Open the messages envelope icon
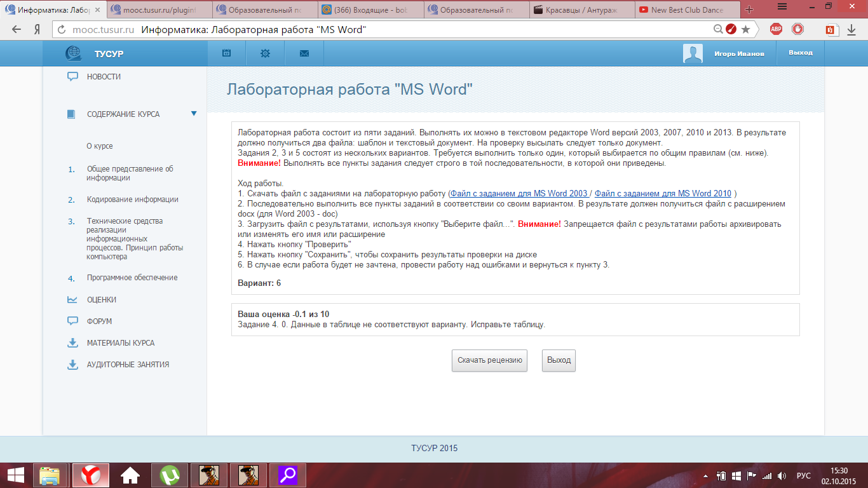This screenshot has width=868, height=488. point(304,53)
